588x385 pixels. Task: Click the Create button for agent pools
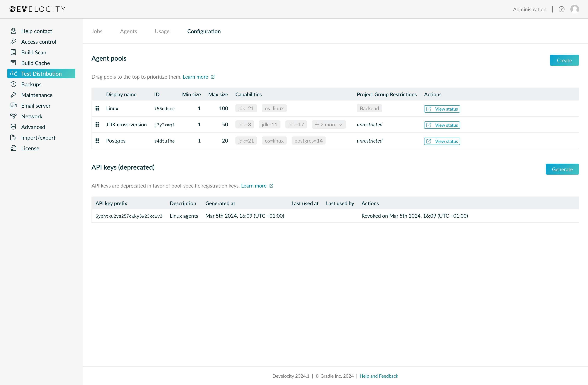point(564,60)
